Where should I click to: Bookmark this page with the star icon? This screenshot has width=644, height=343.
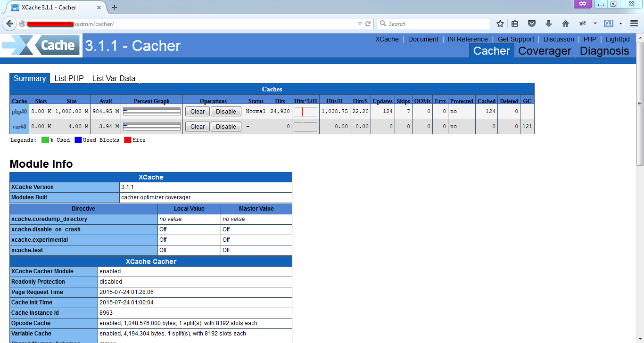pyautogui.click(x=500, y=24)
